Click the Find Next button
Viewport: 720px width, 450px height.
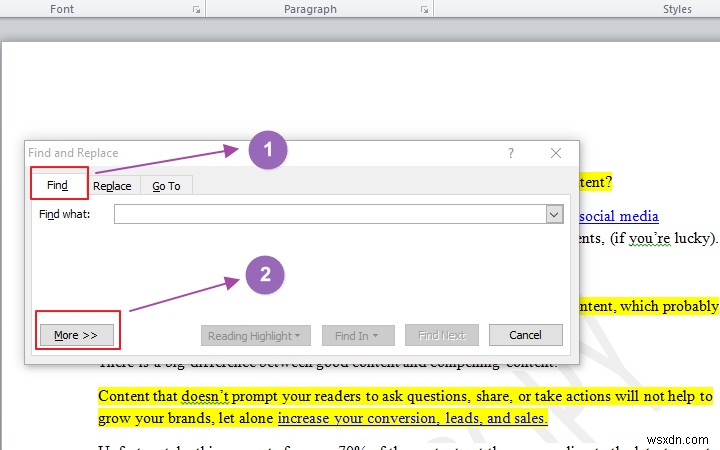[x=442, y=335]
